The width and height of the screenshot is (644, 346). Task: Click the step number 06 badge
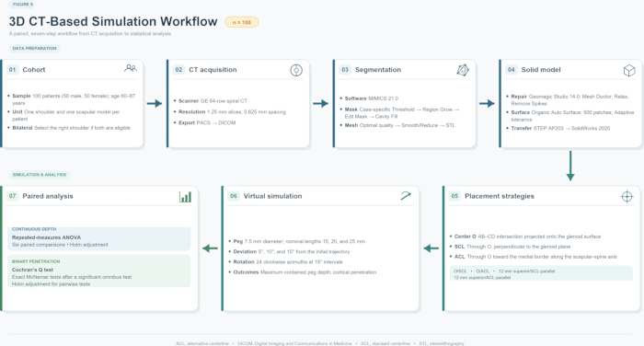(234, 196)
